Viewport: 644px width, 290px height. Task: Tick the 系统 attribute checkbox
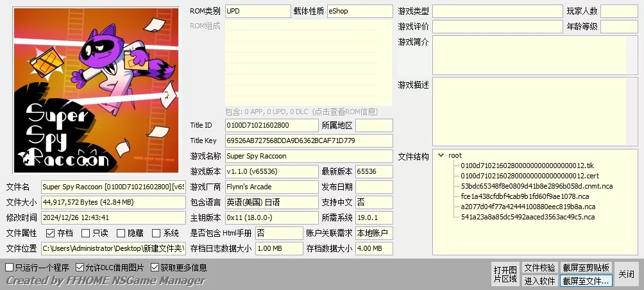(156, 234)
